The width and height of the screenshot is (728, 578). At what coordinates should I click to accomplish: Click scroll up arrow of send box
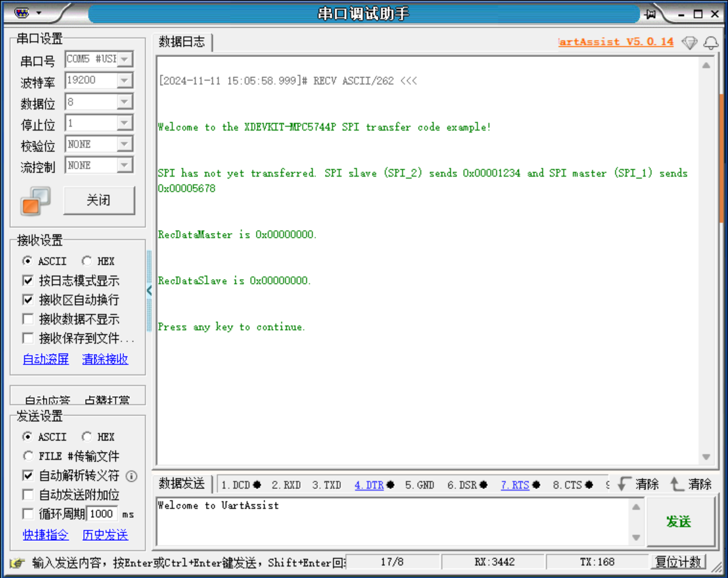[x=636, y=506]
